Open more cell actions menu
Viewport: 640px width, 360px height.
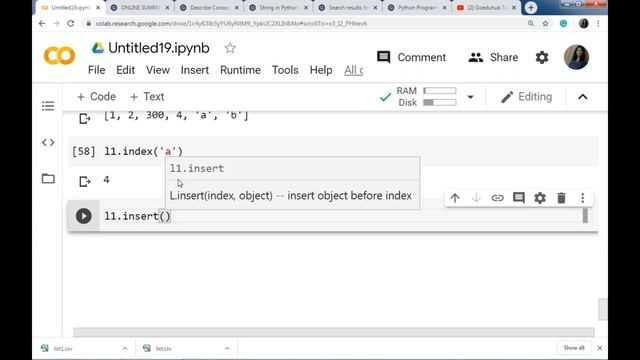point(582,198)
